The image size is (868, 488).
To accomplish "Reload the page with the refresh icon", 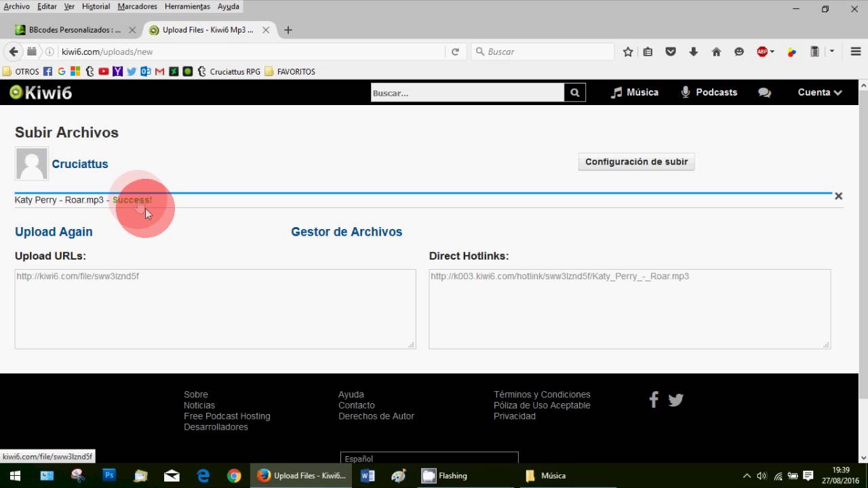I will pyautogui.click(x=455, y=52).
